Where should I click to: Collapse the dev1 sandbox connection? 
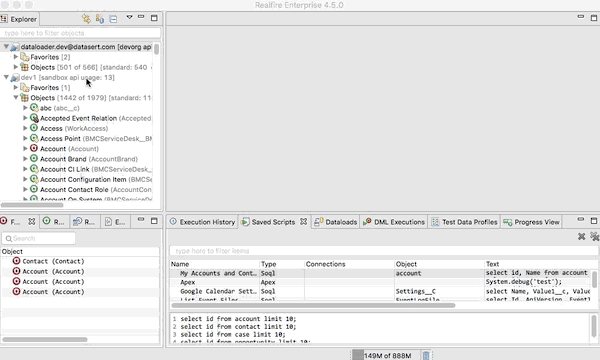[6, 77]
